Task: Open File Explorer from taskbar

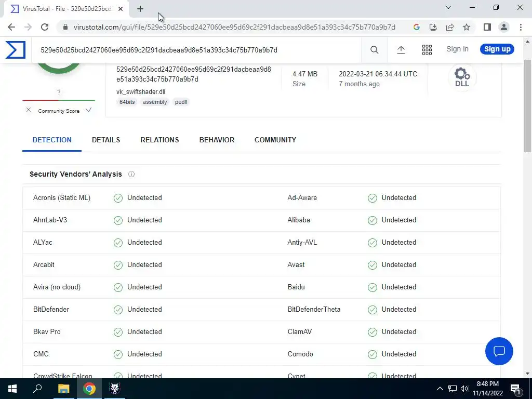Action: (63, 389)
